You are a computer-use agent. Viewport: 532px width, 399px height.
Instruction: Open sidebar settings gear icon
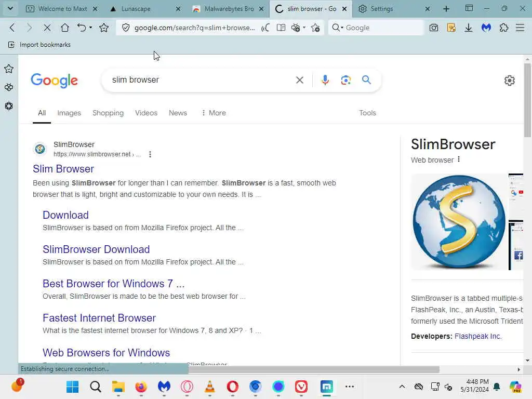click(x=9, y=106)
